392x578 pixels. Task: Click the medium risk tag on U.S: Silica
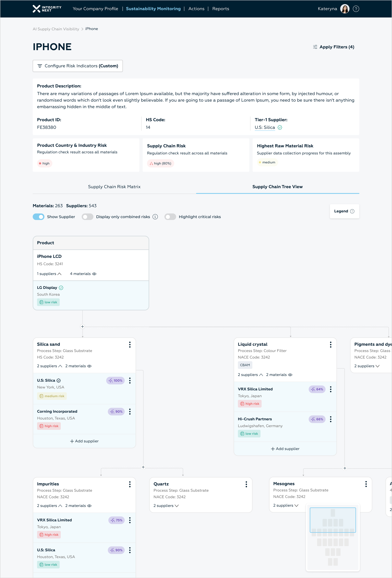[52, 396]
